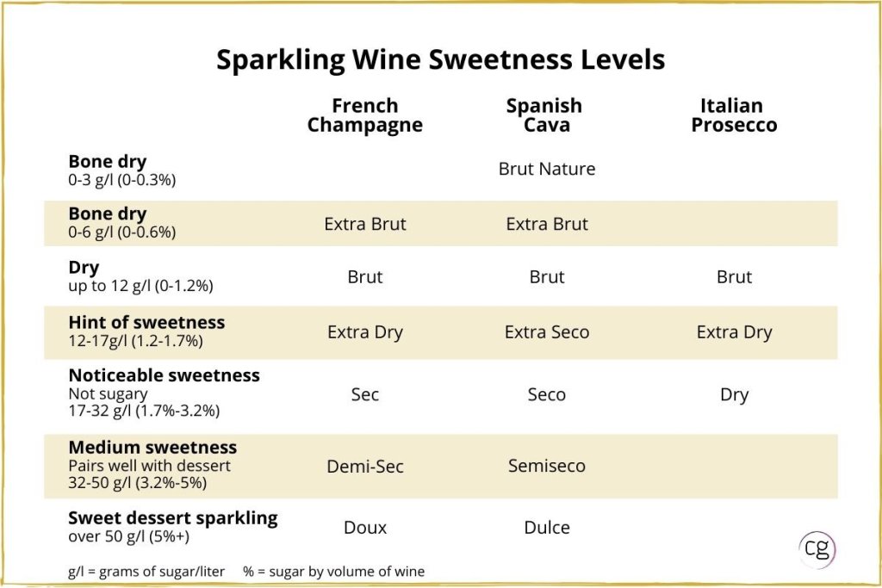
Task: Click the Dulce cell
Action: pyautogui.click(x=547, y=527)
